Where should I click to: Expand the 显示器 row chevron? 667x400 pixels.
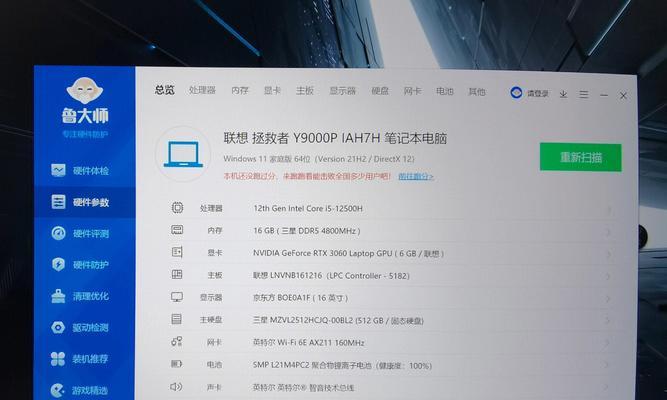click(607, 299)
